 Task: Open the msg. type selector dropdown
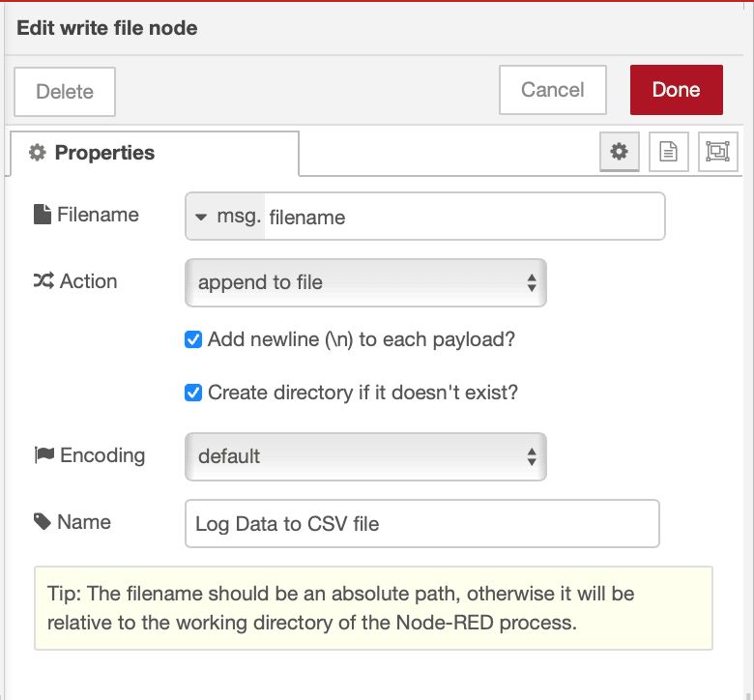pos(225,217)
